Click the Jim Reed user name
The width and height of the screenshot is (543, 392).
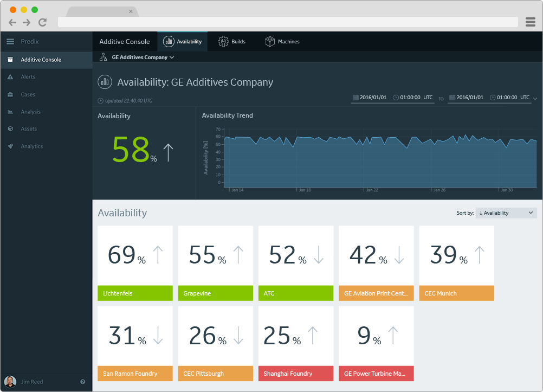[x=32, y=382]
